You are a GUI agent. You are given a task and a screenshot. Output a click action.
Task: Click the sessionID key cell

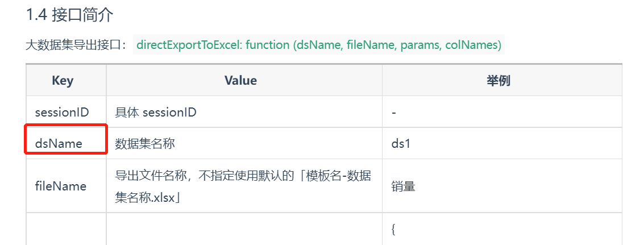click(62, 112)
